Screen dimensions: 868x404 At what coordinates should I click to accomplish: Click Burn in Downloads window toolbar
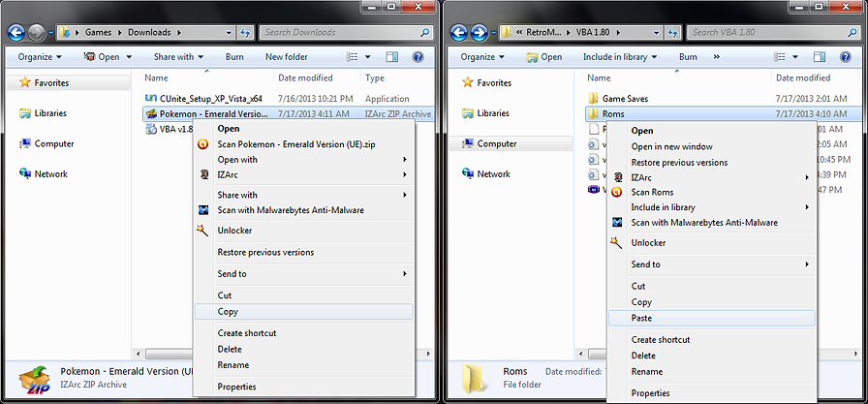click(234, 57)
